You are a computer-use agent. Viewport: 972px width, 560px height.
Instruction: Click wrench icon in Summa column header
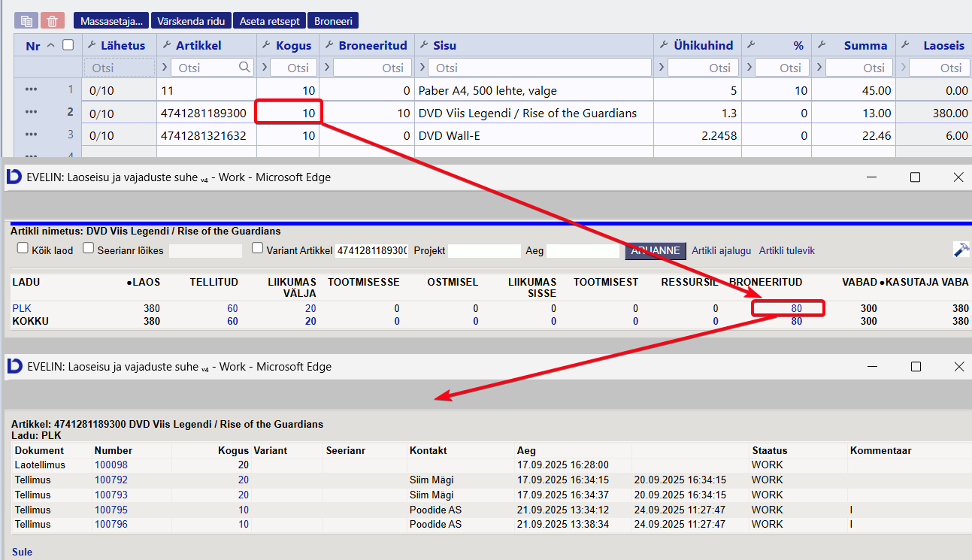822,45
